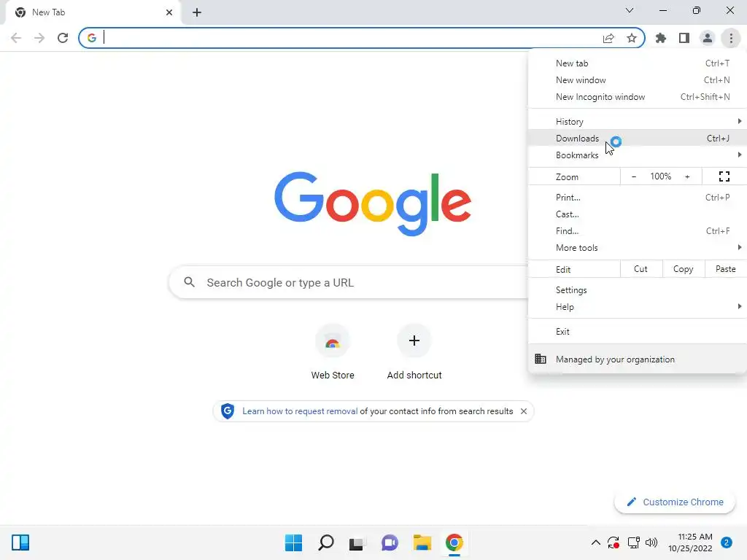Open Task View on the taskbar
This screenshot has height=560, width=747.
pyautogui.click(x=357, y=542)
